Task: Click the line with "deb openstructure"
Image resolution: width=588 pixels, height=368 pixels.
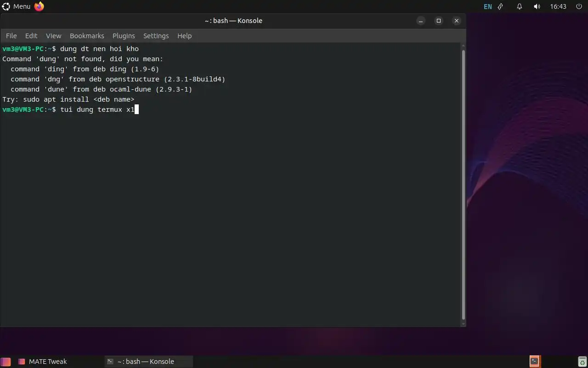Action: click(118, 79)
